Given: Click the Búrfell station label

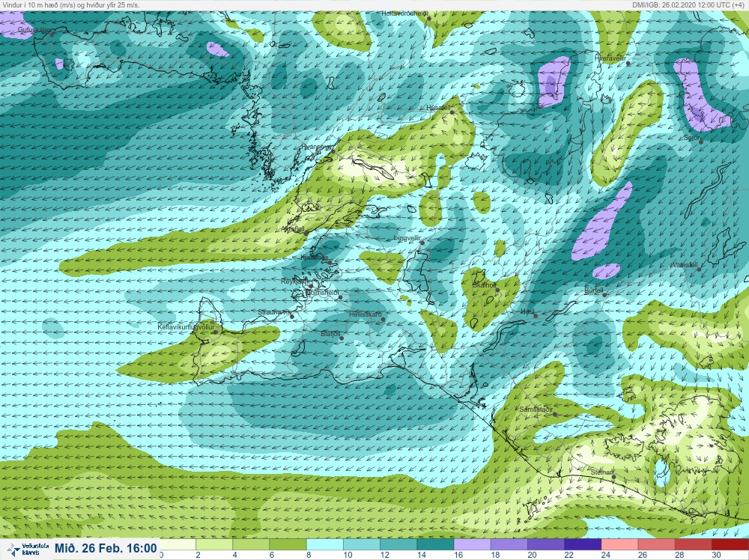Looking at the screenshot, I should pos(594,290).
